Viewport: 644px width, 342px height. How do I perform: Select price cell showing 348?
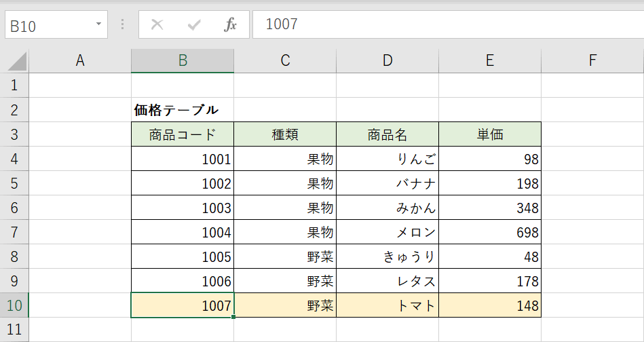(x=490, y=208)
